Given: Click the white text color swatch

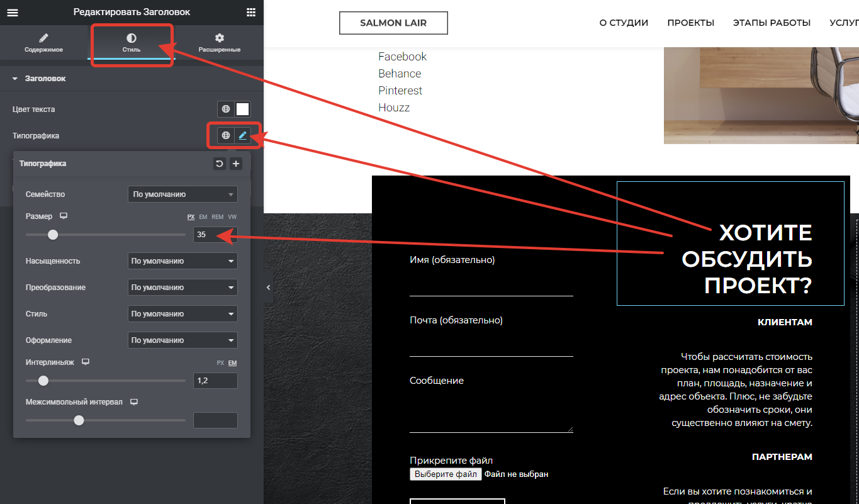Looking at the screenshot, I should 242,109.
